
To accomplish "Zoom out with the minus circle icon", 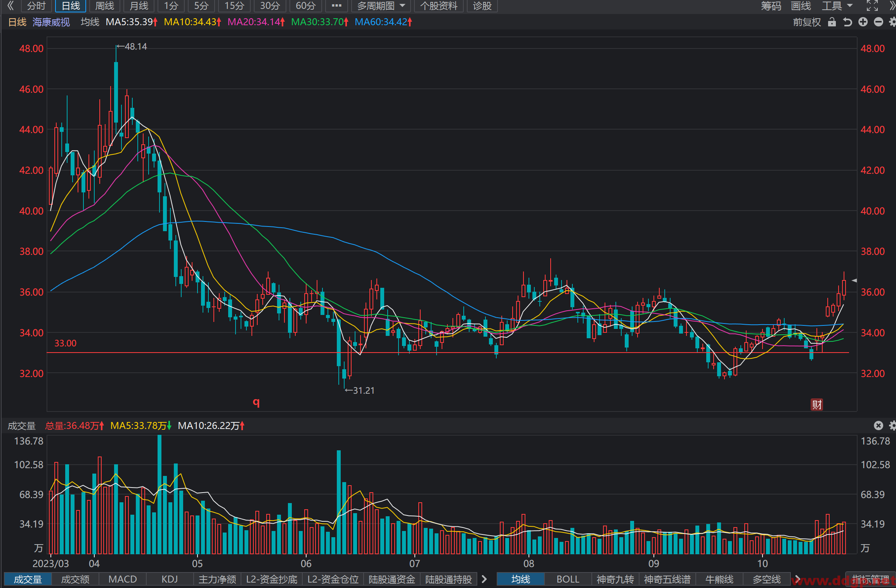I will (x=879, y=22).
